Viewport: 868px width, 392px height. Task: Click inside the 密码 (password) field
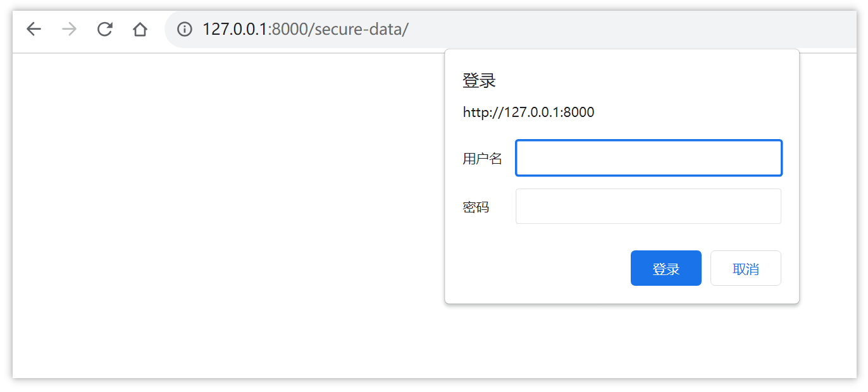pos(648,206)
